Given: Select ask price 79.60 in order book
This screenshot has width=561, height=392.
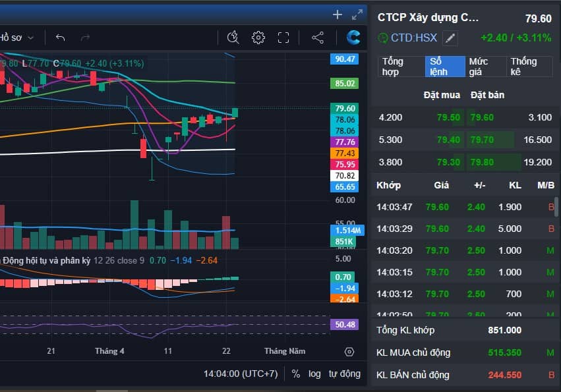Looking at the screenshot, I should click(x=482, y=117).
